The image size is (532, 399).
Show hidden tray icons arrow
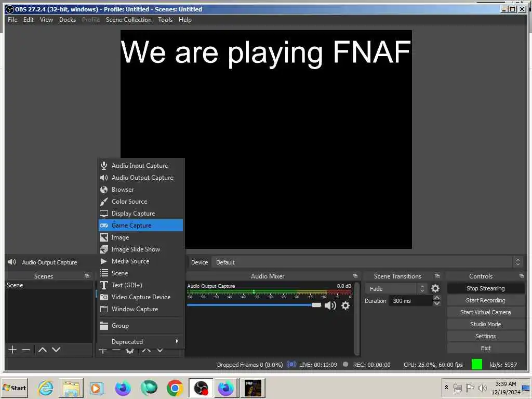[446, 388]
